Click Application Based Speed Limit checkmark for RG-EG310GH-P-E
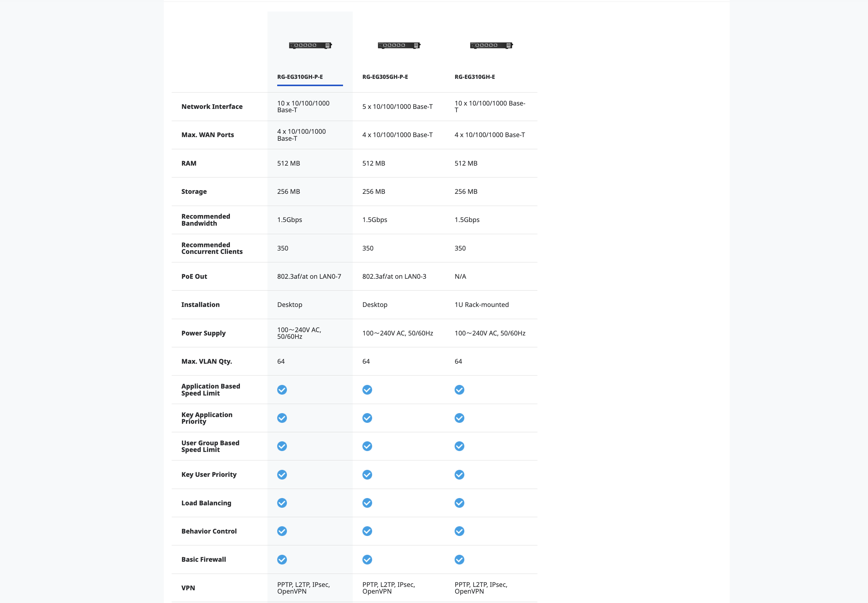This screenshot has height=603, width=868. pyautogui.click(x=282, y=389)
